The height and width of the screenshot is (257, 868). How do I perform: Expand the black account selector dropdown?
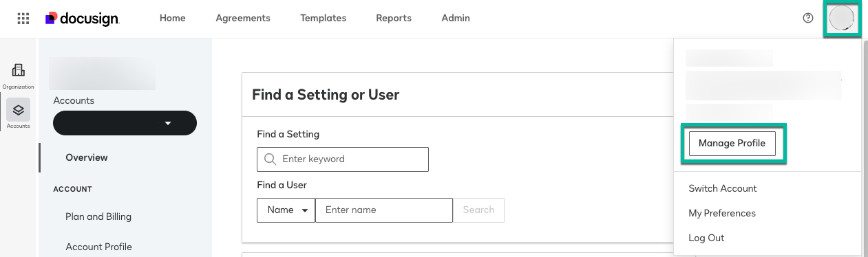click(x=125, y=123)
